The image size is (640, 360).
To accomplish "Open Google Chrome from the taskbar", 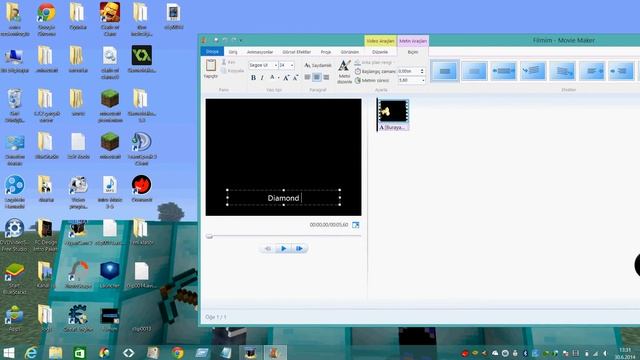I will click(177, 353).
